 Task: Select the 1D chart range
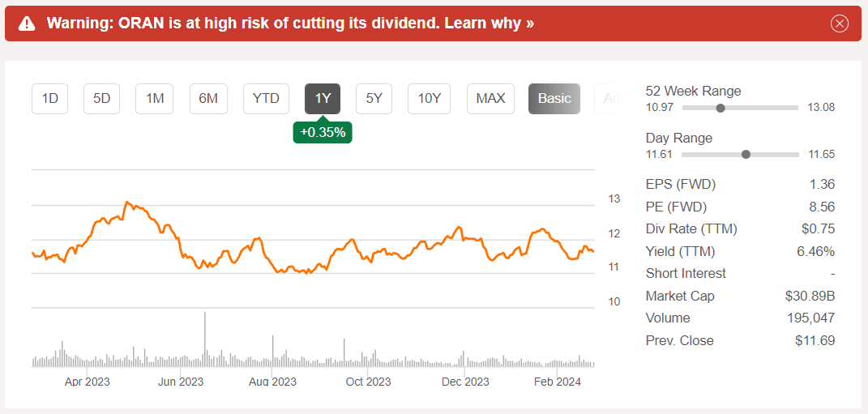[x=49, y=99]
